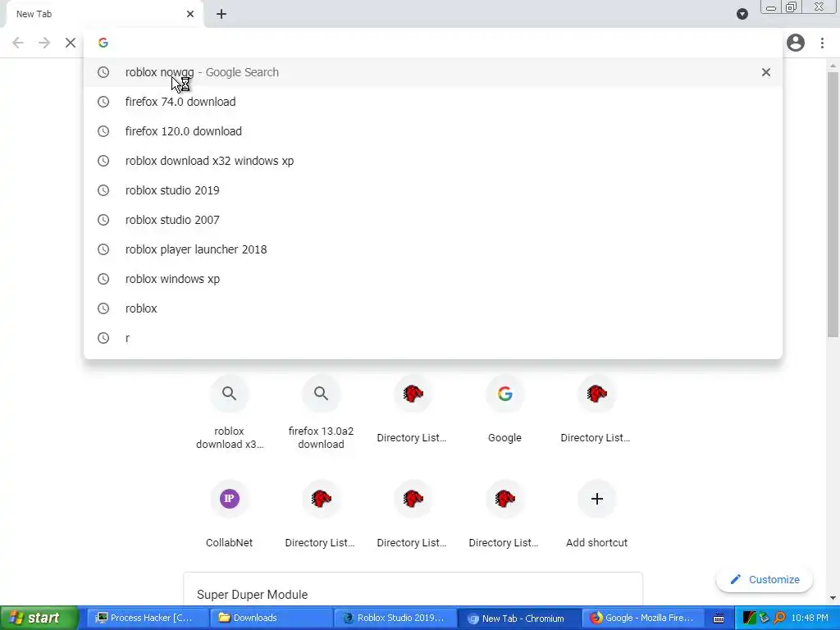Image resolution: width=840 pixels, height=630 pixels.
Task: Click New Tab - Chromium taskbar item
Action: click(x=519, y=619)
